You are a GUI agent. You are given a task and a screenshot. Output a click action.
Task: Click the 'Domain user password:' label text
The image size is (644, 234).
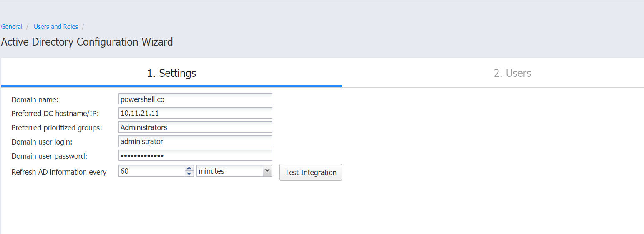(49, 156)
